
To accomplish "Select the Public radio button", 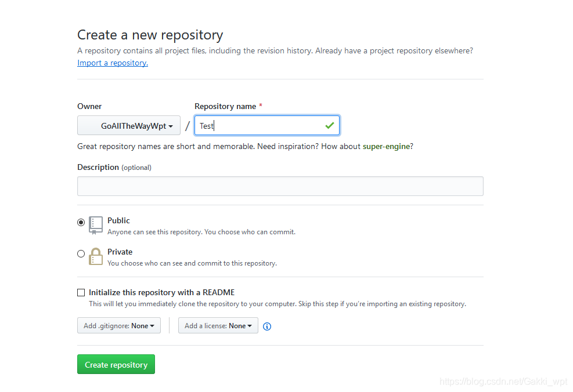I will tap(81, 222).
